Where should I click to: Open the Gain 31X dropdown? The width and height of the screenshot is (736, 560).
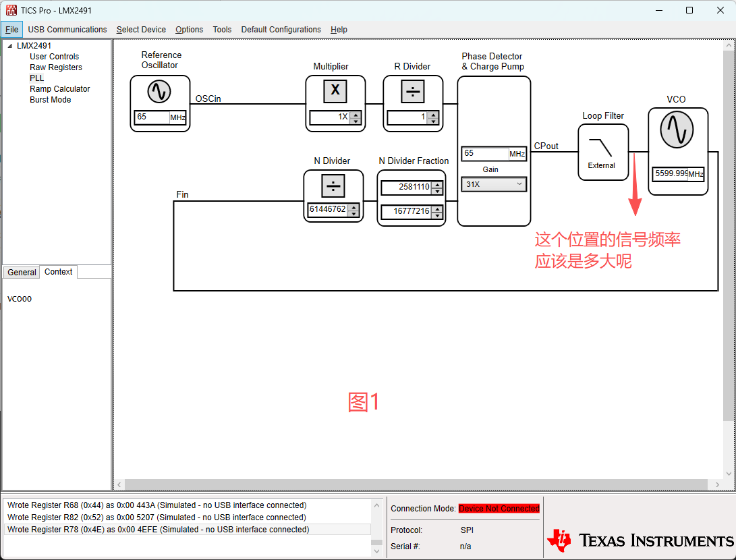tap(494, 184)
